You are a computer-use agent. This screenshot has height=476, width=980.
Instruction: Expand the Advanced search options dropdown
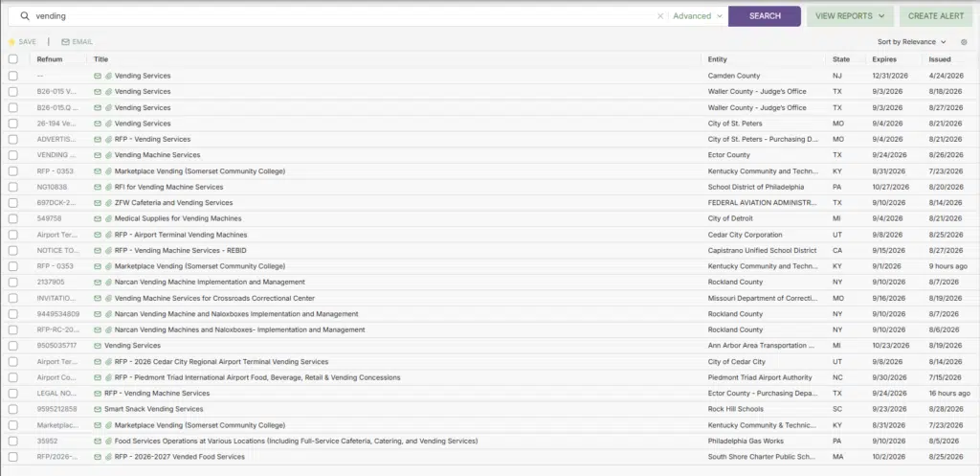698,16
